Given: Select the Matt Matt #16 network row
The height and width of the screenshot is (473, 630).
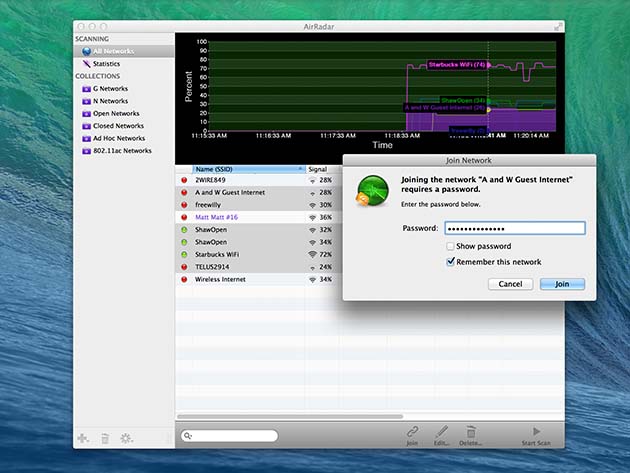Looking at the screenshot, I should [259, 217].
